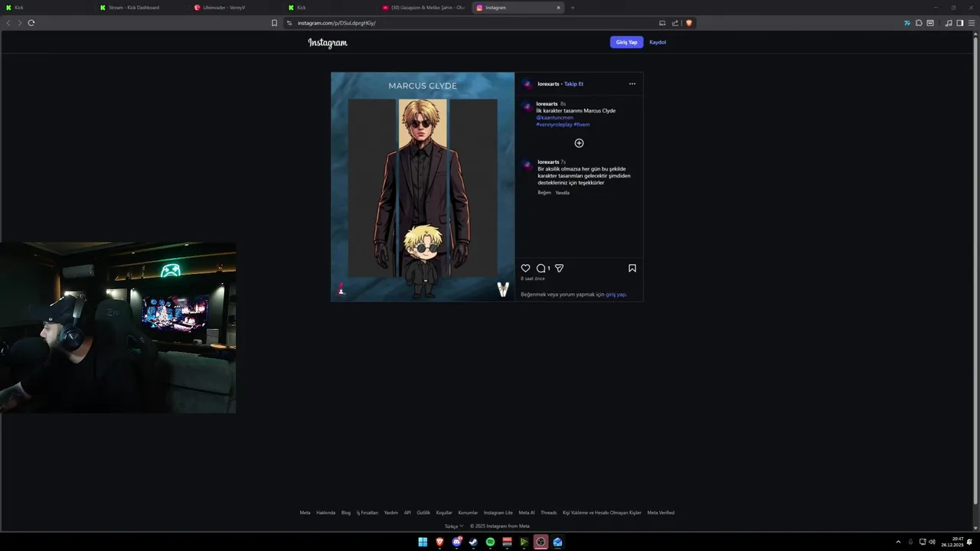Screen dimensions: 980x551
Task: Open the Spotify taskbar icon
Action: pyautogui.click(x=490, y=542)
